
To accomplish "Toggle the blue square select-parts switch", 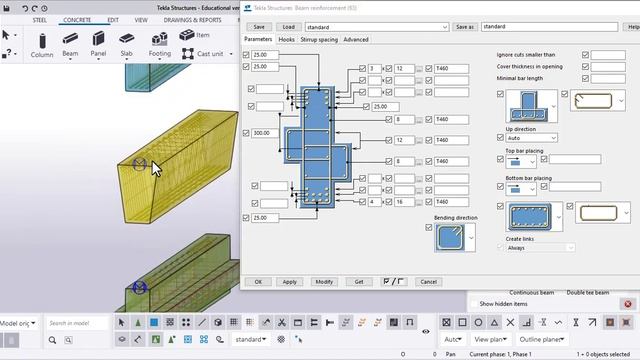I will point(154,322).
